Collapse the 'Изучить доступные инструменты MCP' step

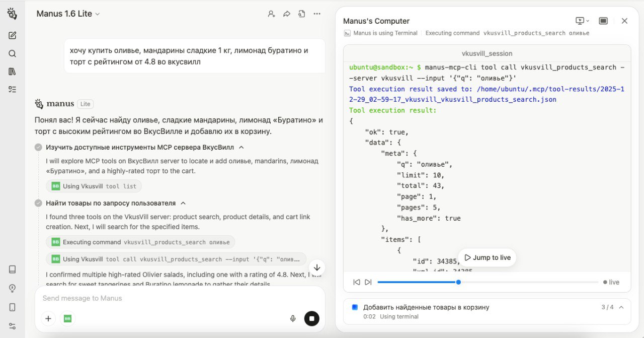pyautogui.click(x=242, y=148)
